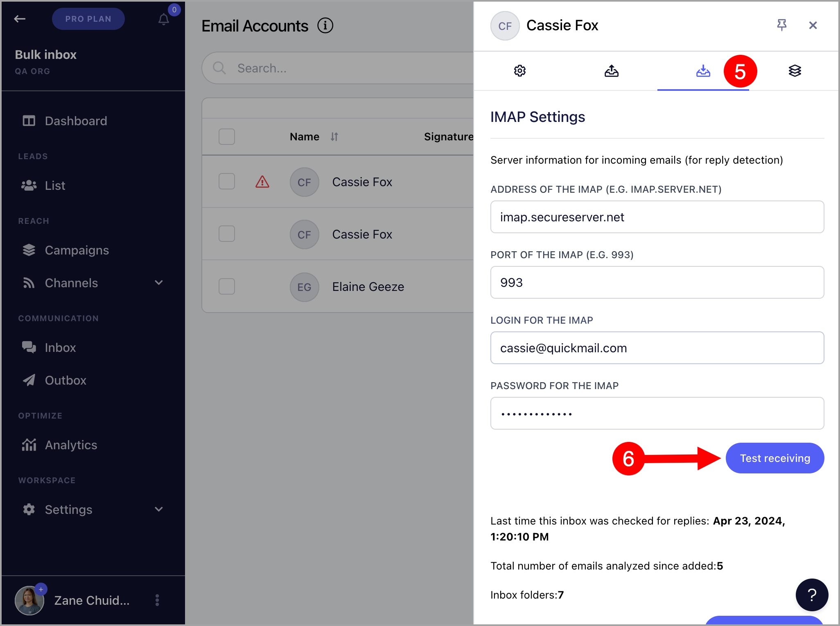Open the Inbox page
840x626 pixels.
60,347
